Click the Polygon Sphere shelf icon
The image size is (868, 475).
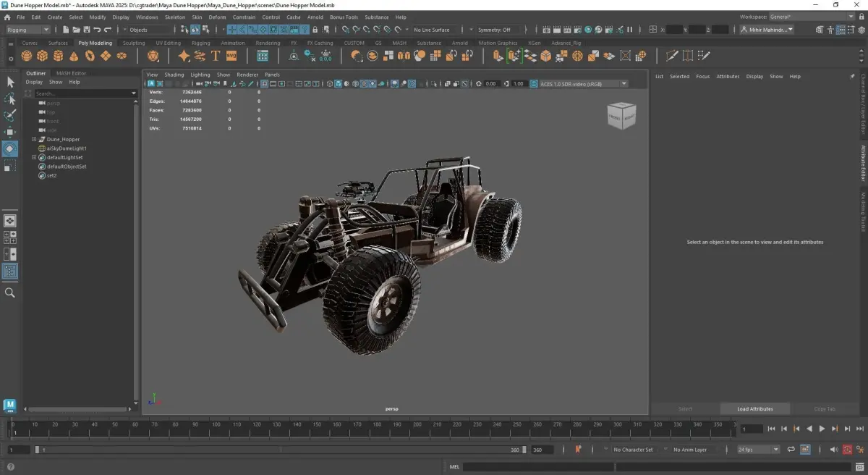click(x=27, y=56)
